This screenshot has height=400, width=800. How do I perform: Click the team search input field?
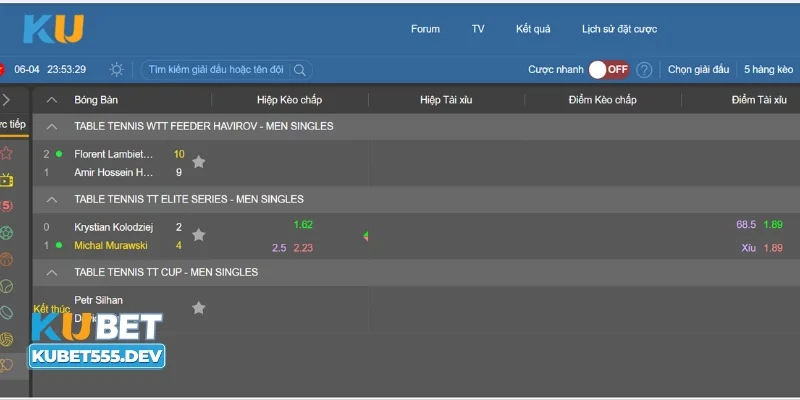coord(215,70)
